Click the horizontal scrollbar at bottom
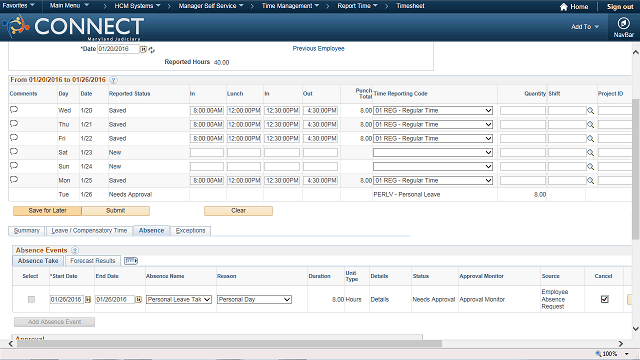Screen dimensions: 640x360 pyautogui.click(x=229, y=344)
